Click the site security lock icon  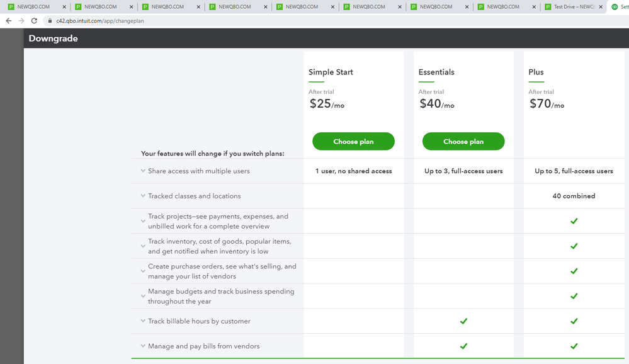click(50, 21)
